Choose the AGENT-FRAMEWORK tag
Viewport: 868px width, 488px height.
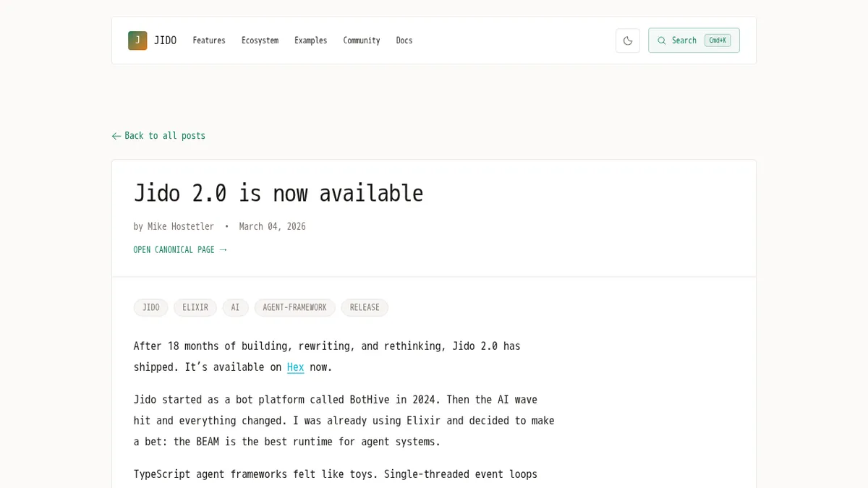pyautogui.click(x=294, y=308)
